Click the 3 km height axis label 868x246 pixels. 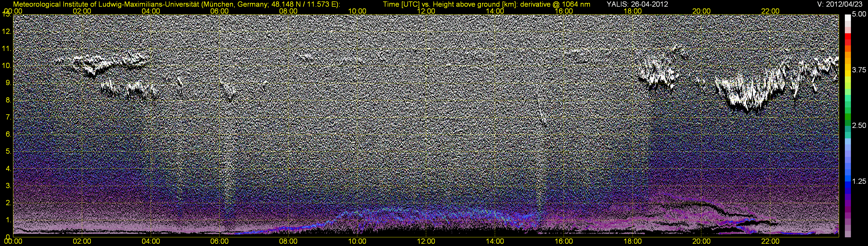tap(8, 186)
